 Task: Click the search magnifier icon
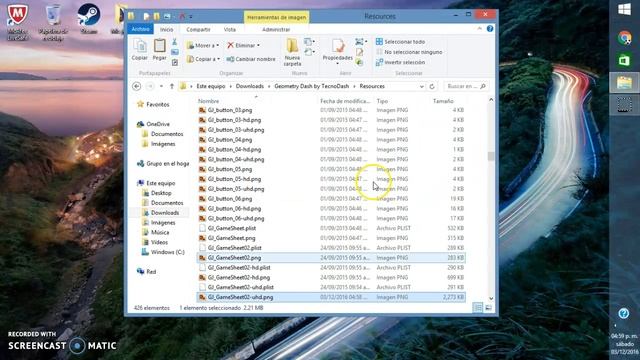(483, 86)
